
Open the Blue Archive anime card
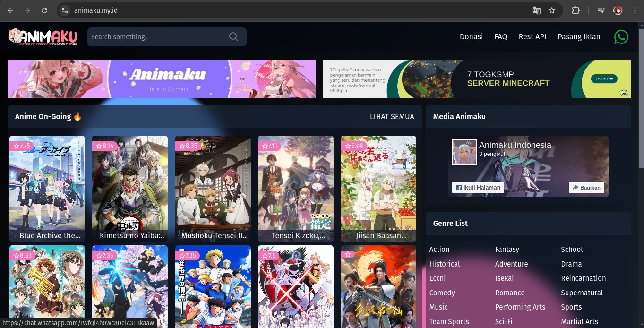tap(47, 189)
